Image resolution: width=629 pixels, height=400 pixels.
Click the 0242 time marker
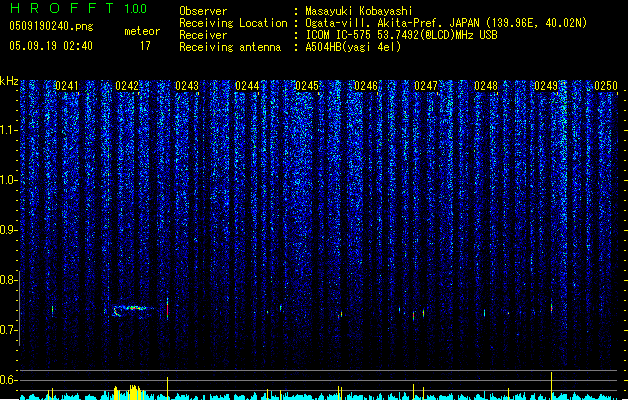coord(127,86)
